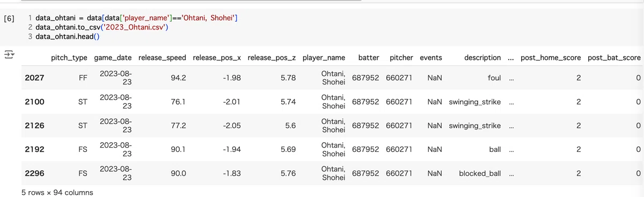Click release_pos_x value -1.98
This screenshot has width=644, height=197.
pos(232,78)
